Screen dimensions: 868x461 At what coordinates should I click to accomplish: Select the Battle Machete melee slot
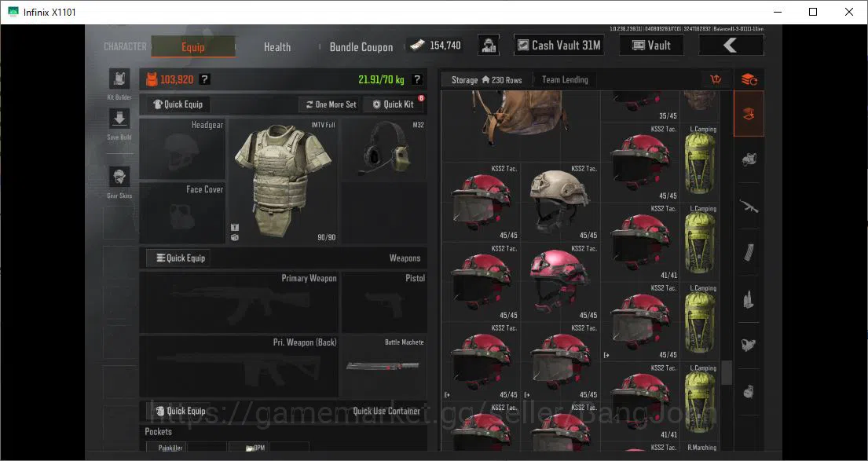tap(384, 366)
